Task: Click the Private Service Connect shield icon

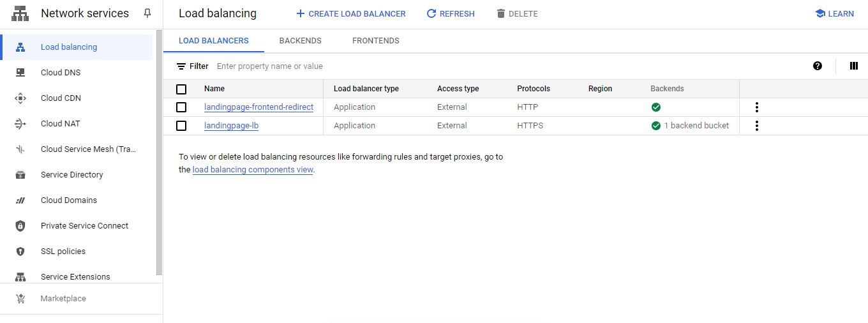Action: click(20, 226)
